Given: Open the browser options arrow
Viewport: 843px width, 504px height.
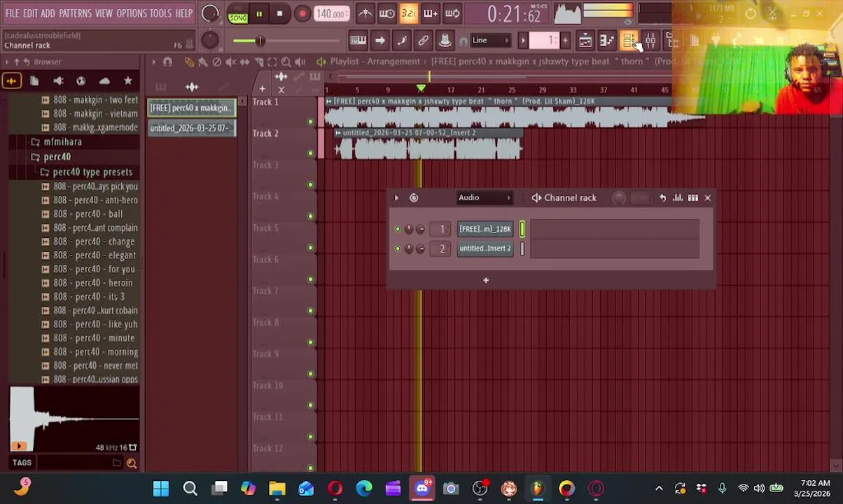Looking at the screenshot, I should pyautogui.click(x=7, y=62).
